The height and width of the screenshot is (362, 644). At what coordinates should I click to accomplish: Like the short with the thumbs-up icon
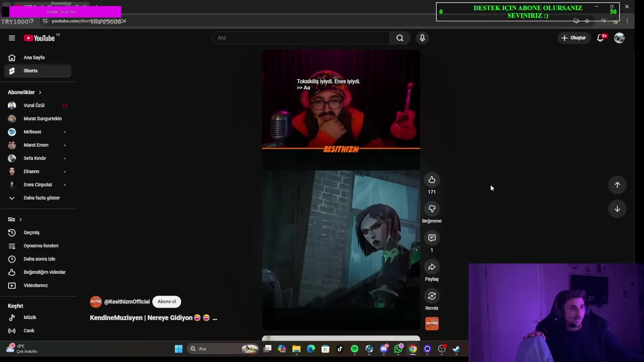(x=432, y=180)
